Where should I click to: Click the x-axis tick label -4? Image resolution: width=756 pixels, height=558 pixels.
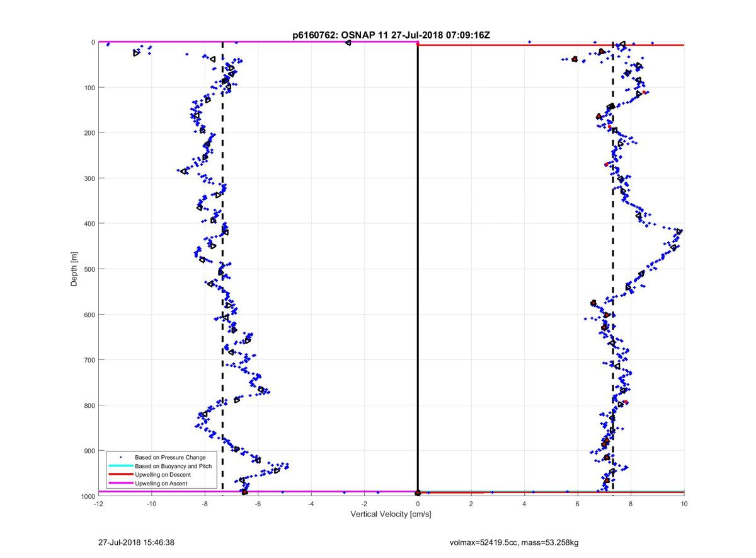point(311,503)
